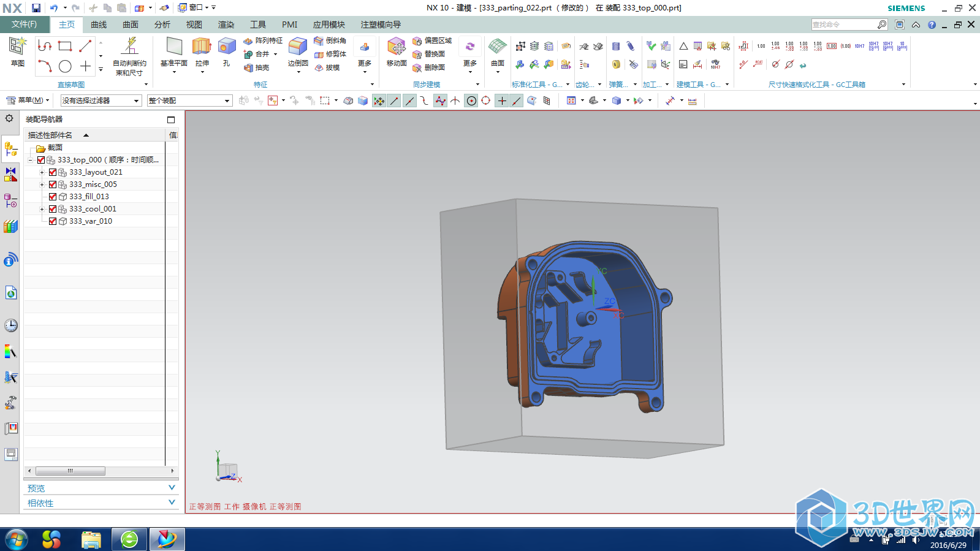Expand the 333_layout_021 tree node
Image resolution: width=980 pixels, height=551 pixels.
[x=42, y=172]
